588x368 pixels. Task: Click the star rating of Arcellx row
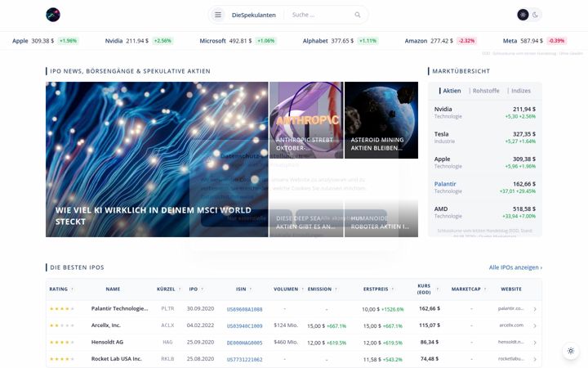pos(62,325)
